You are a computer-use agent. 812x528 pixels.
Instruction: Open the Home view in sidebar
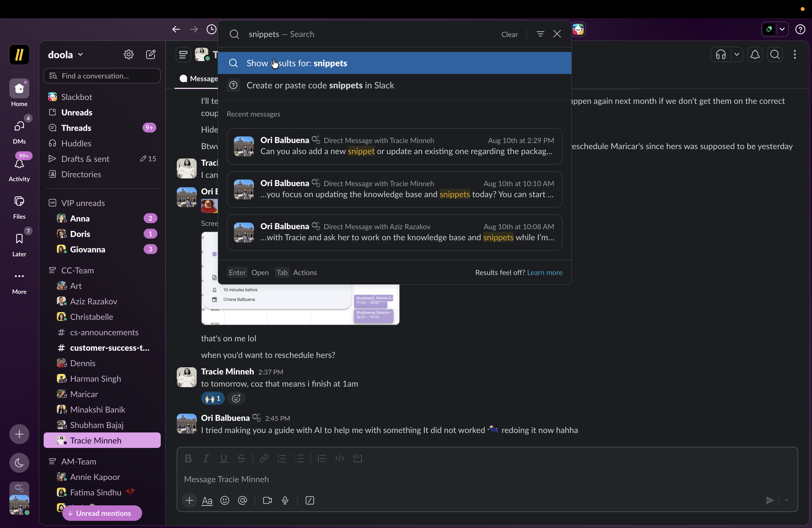(19, 93)
